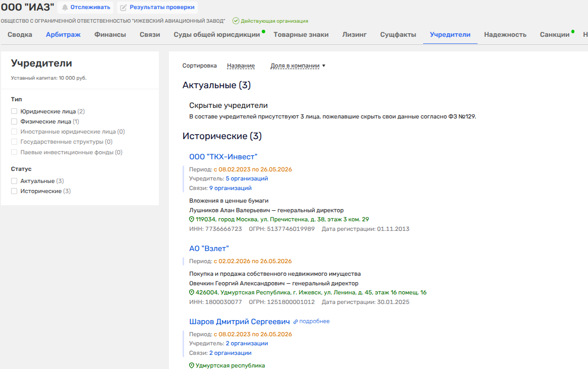Click the green dot on Санкции tab
Viewport: 588px width, 369px height.
(x=573, y=31)
